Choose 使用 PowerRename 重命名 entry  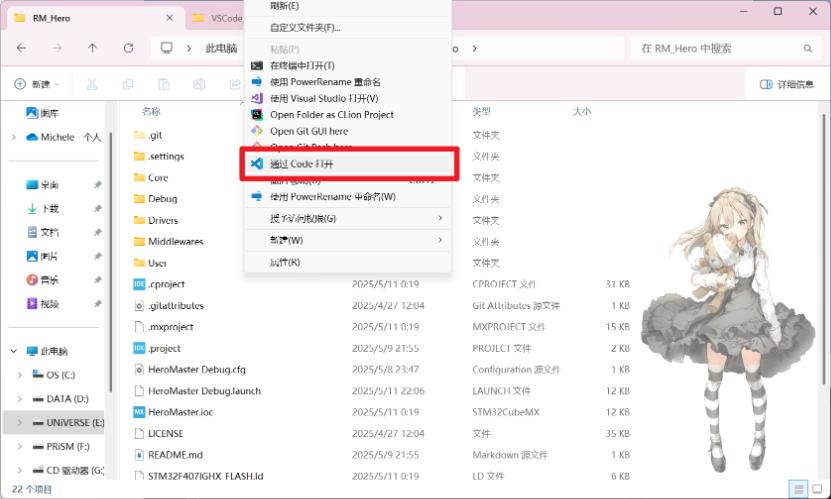pyautogui.click(x=347, y=82)
